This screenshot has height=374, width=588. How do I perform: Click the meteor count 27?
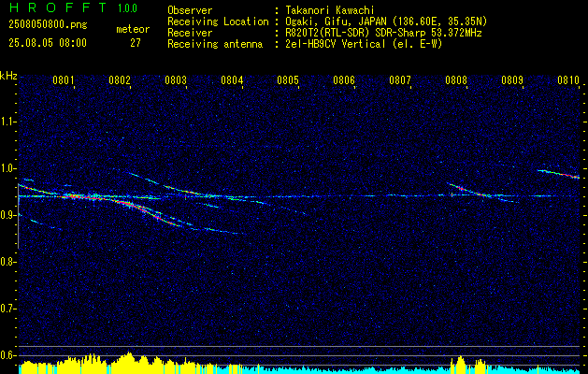pos(136,43)
